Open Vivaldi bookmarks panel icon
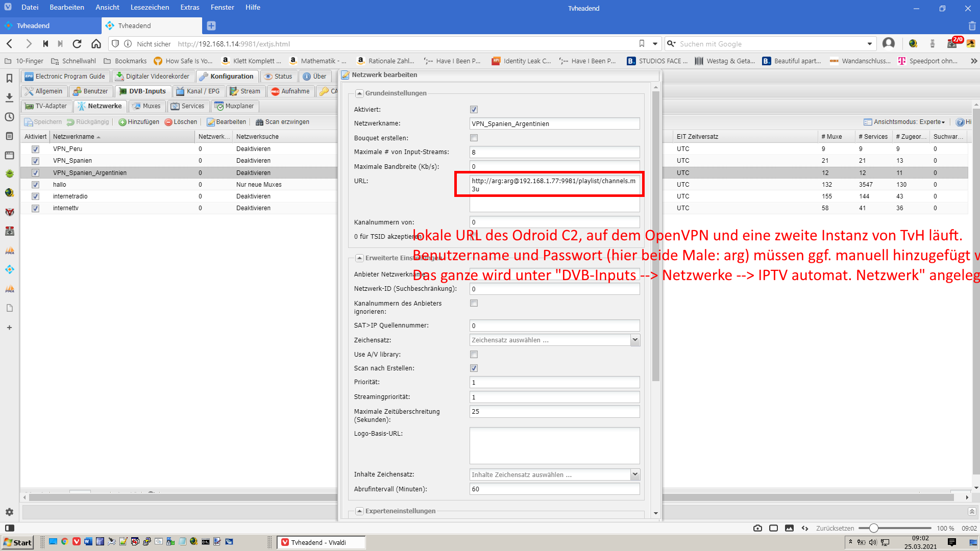The height and width of the screenshot is (551, 980). click(9, 78)
